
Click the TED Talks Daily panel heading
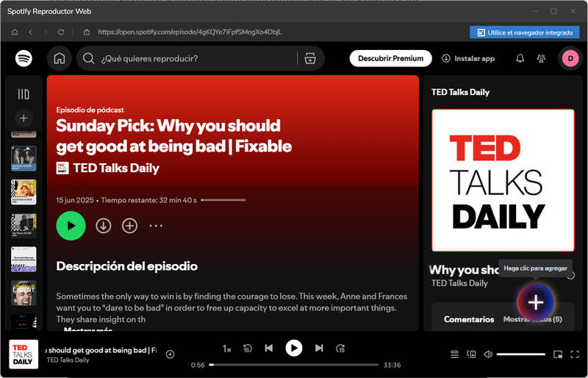(x=460, y=93)
